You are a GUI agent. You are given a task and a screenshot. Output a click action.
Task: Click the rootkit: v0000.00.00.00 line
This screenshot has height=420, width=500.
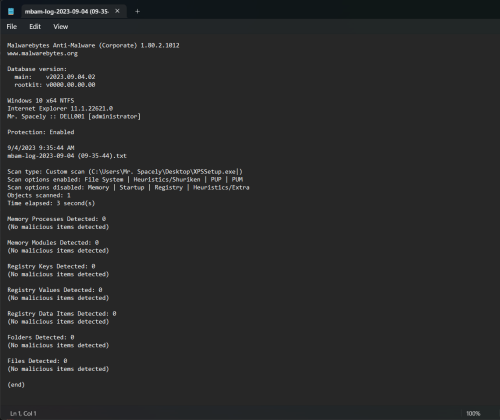click(55, 85)
